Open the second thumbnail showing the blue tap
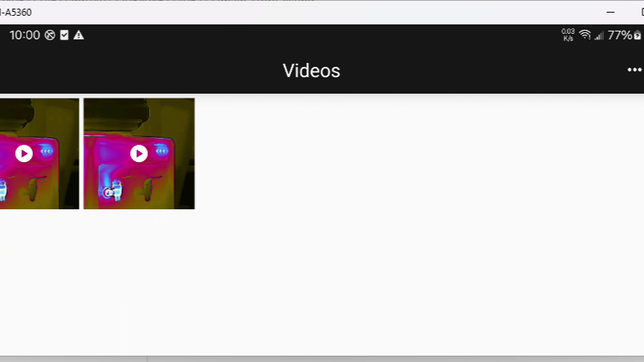This screenshot has width=644, height=362. click(139, 153)
